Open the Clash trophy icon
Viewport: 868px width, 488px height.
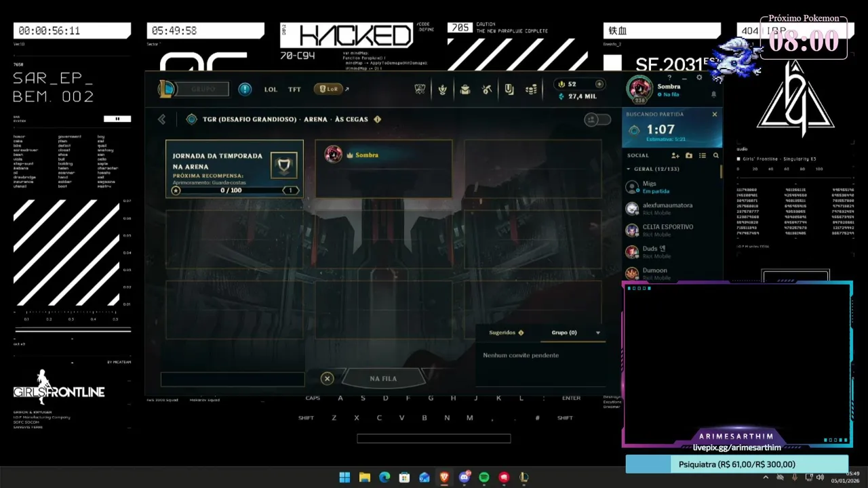[420, 89]
